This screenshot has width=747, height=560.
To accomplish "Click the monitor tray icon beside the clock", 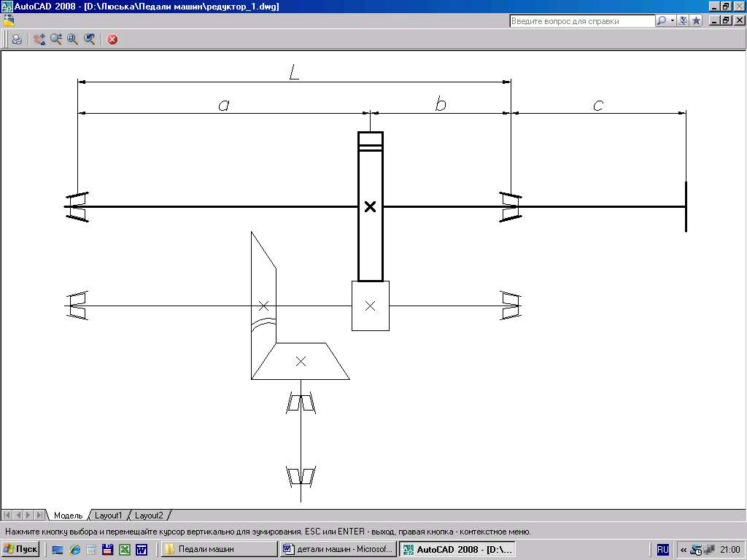I will [x=709, y=550].
